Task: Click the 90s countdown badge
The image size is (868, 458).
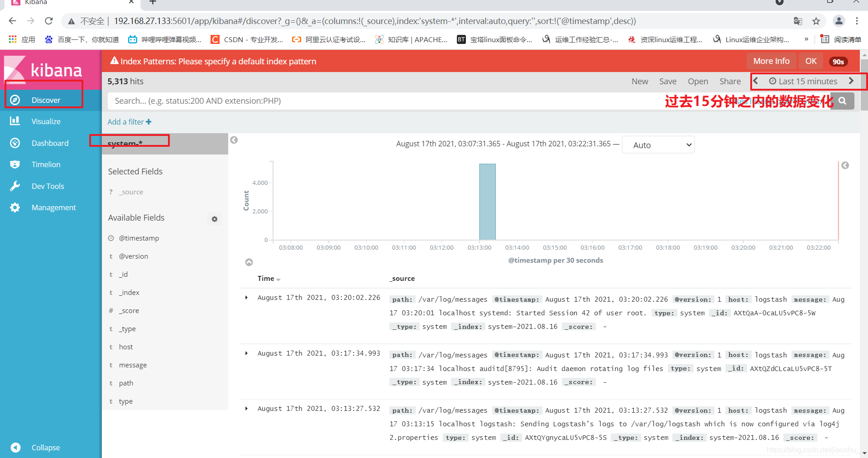Action: [x=838, y=62]
